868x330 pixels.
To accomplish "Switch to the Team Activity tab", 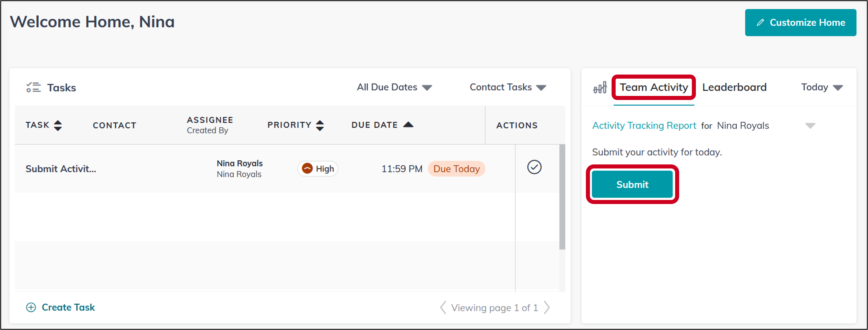I will 654,87.
